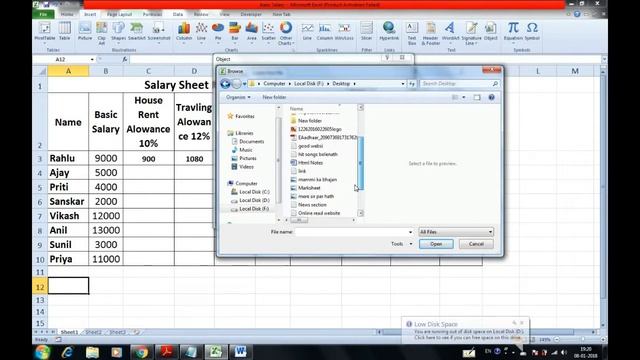This screenshot has height=360, width=640.
Task: Select Local Disk (D:) in navigation pane
Action: pos(250,200)
